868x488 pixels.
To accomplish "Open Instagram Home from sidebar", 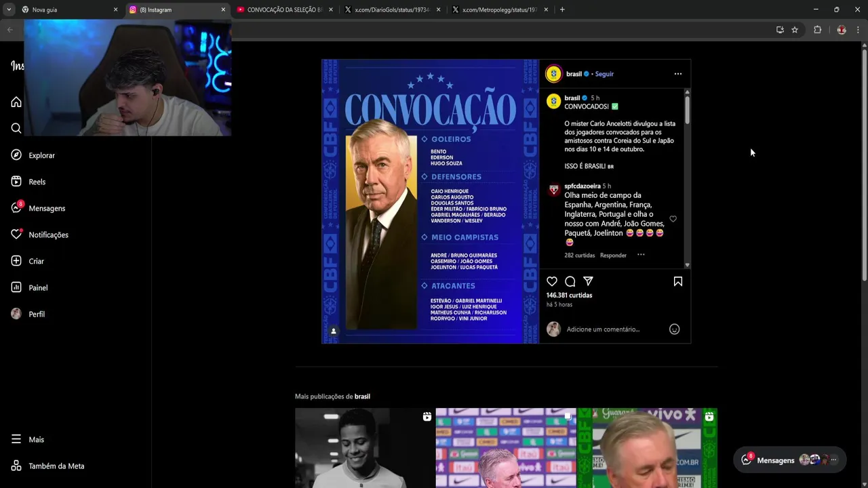I will pyautogui.click(x=16, y=102).
